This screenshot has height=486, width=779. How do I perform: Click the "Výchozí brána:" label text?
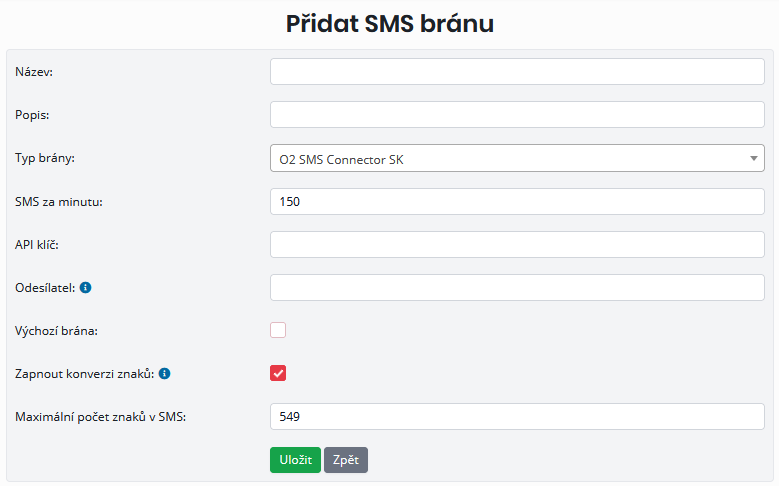[57, 330]
